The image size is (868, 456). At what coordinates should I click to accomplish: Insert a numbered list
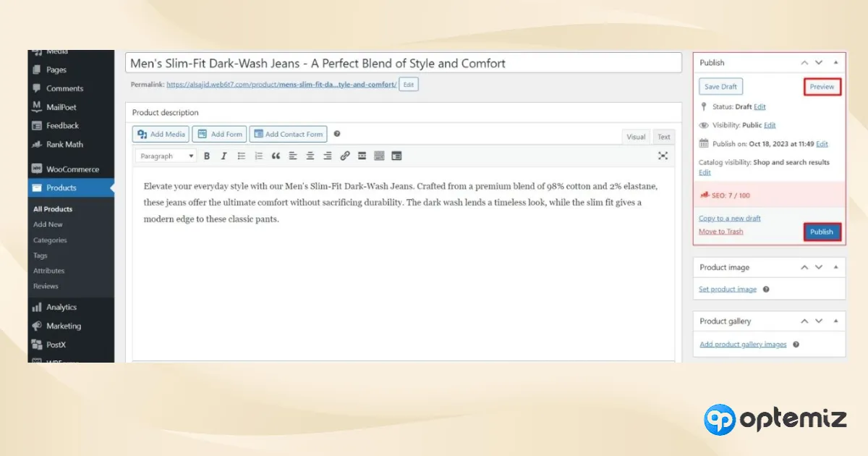pyautogui.click(x=259, y=156)
